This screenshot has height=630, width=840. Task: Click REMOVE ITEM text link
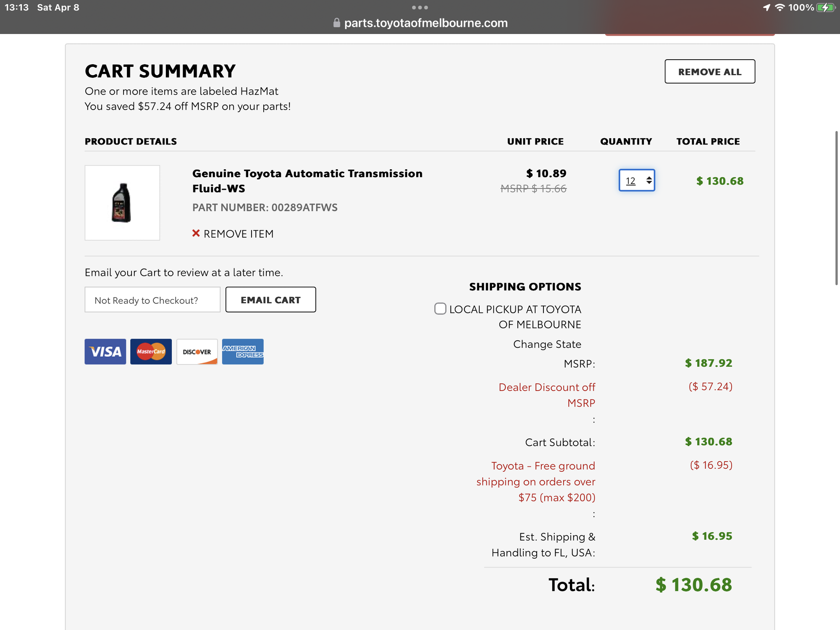(x=238, y=234)
